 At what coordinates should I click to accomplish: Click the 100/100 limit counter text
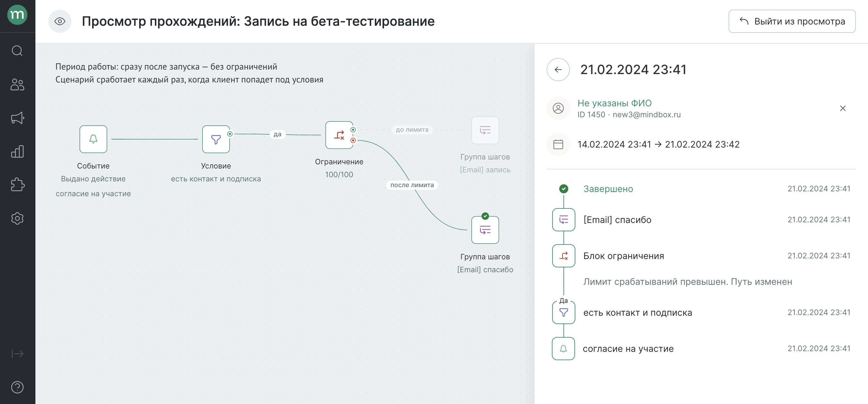[339, 175]
